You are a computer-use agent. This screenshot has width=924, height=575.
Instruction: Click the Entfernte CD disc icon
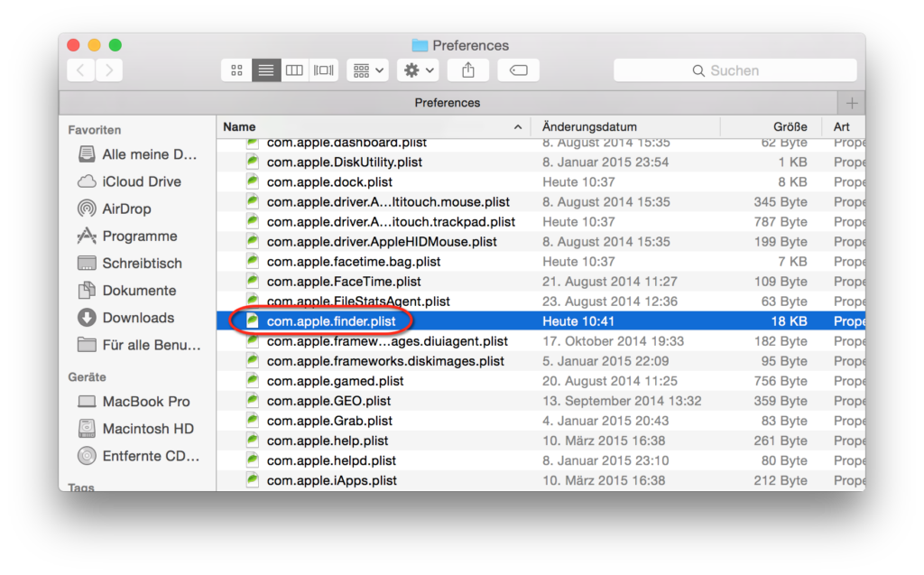point(87,456)
